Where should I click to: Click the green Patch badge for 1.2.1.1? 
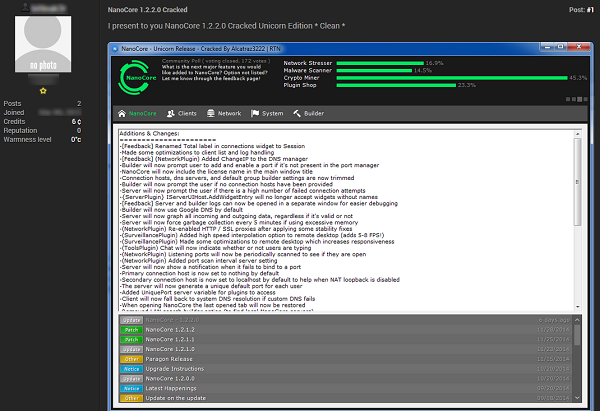131,339
